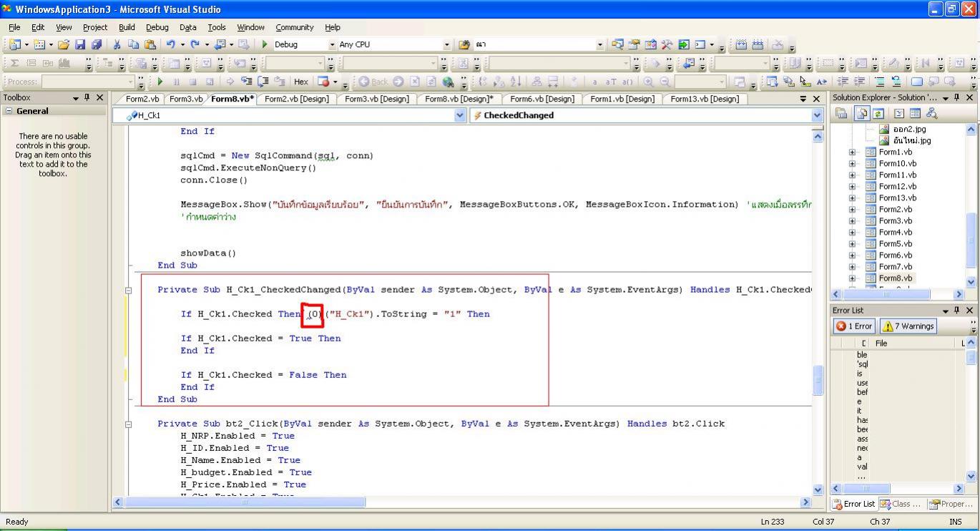
Task: Collapse the H_Ck1_CheckedChanged sub outline
Action: point(129,291)
